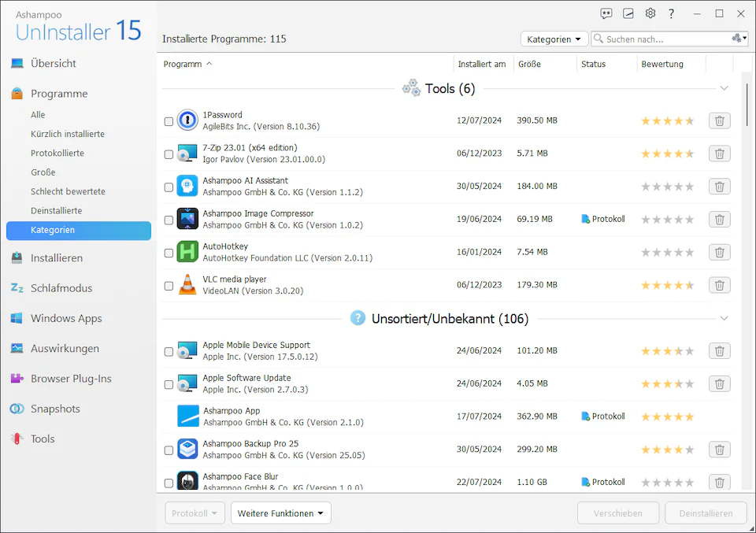
Task: Click trash icon for Ashampoo Backup Pro 25
Action: (719, 450)
